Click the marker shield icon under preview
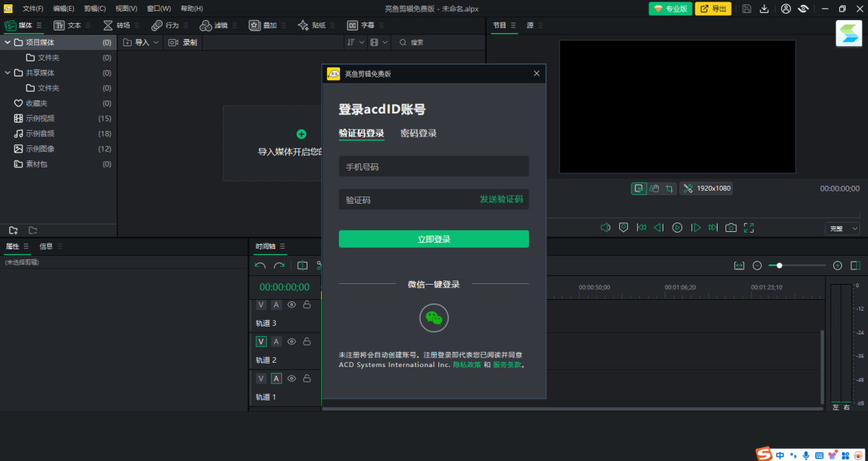Screen dimensions: 868x461 point(624,228)
